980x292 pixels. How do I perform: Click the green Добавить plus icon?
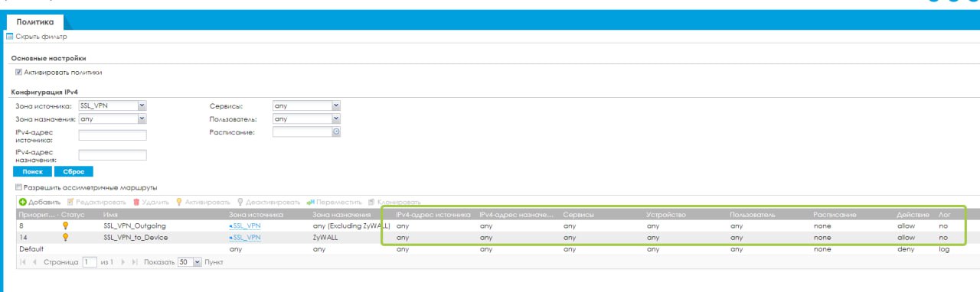(x=23, y=202)
